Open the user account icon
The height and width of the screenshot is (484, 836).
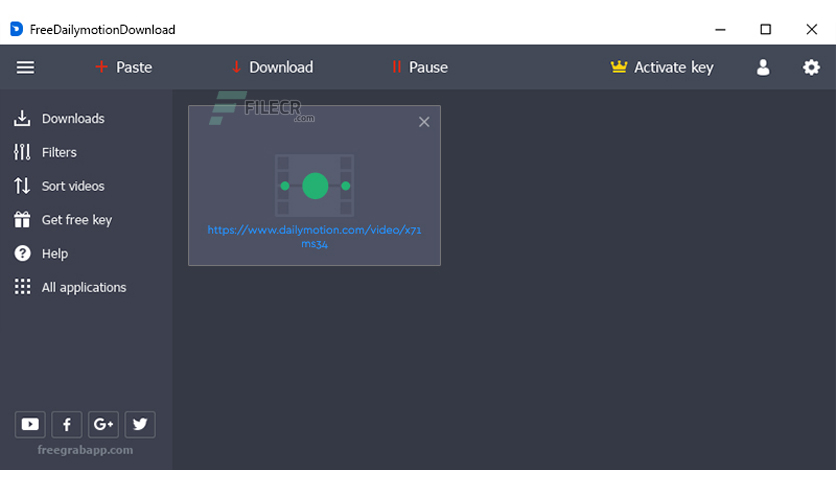coord(763,67)
